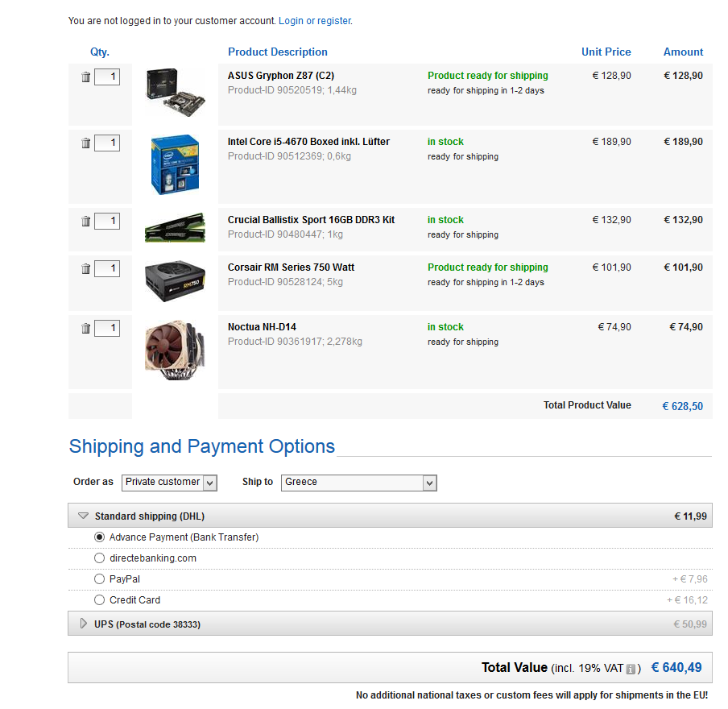Image resolution: width=728 pixels, height=709 pixels.
Task: Click Credit Card surcharge + € 16,12
Action: (x=687, y=599)
